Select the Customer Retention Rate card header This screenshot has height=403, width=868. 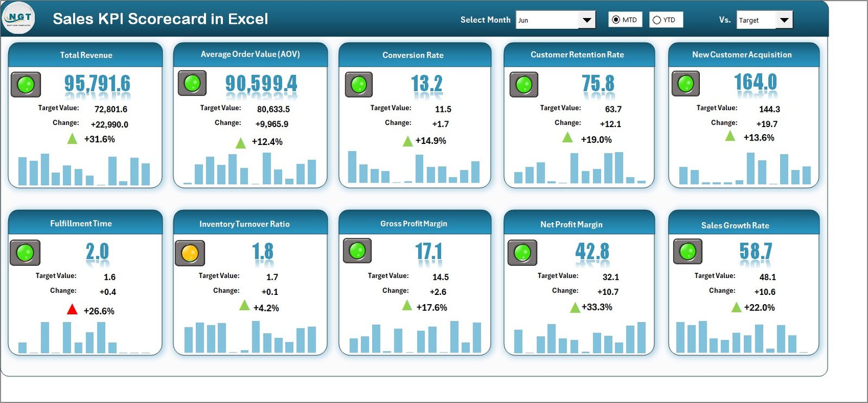point(577,55)
